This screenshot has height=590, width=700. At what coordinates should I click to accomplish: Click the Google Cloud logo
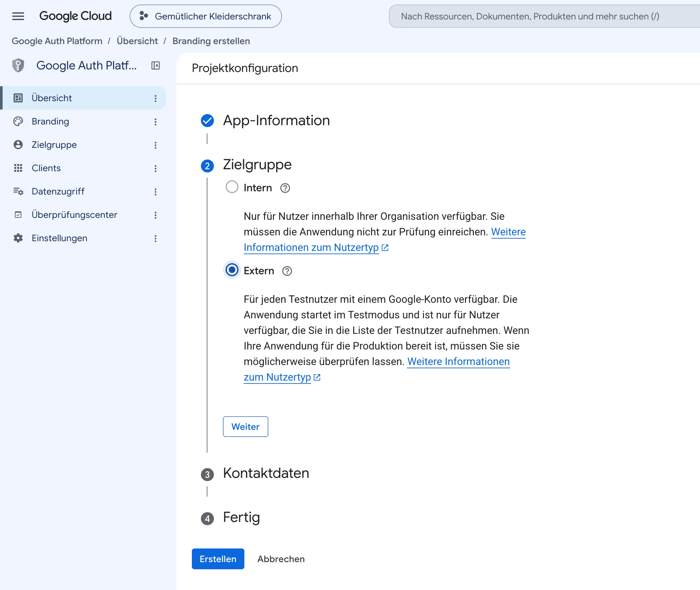click(x=75, y=16)
